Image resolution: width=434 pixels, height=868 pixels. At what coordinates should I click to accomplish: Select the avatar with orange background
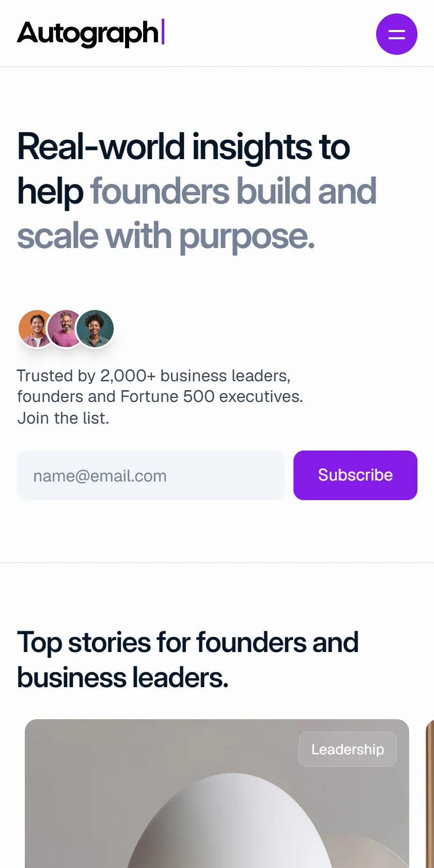36,329
